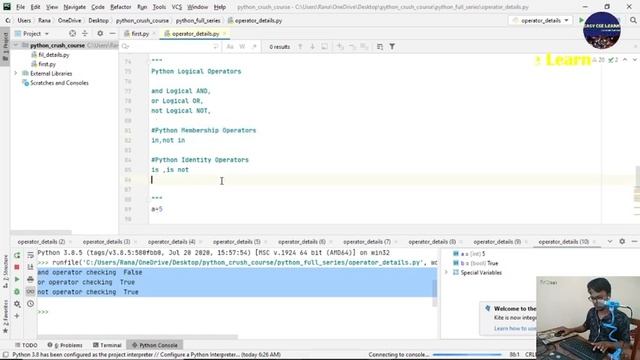Toggle show variables glasses icon
The width and height of the screenshot is (640, 360).
click(30, 291)
